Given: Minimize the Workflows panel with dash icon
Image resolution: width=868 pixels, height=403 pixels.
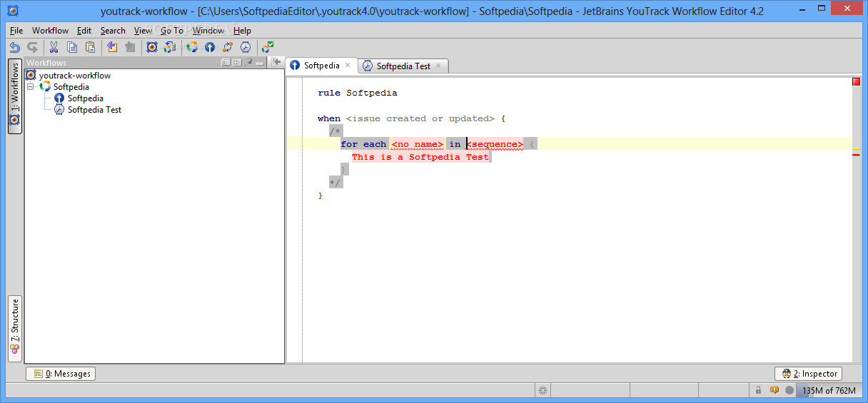Looking at the screenshot, I should point(260,63).
